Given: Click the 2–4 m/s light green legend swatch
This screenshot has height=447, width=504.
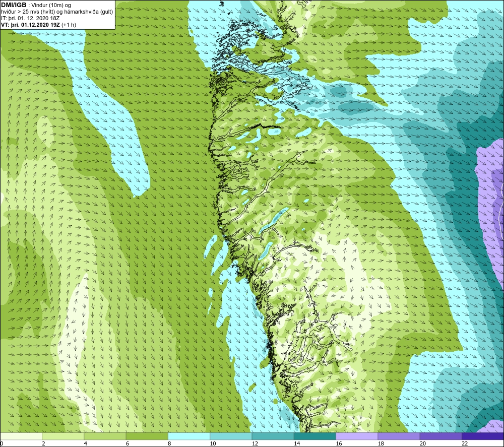Looking at the screenshot, I should coord(63,436).
